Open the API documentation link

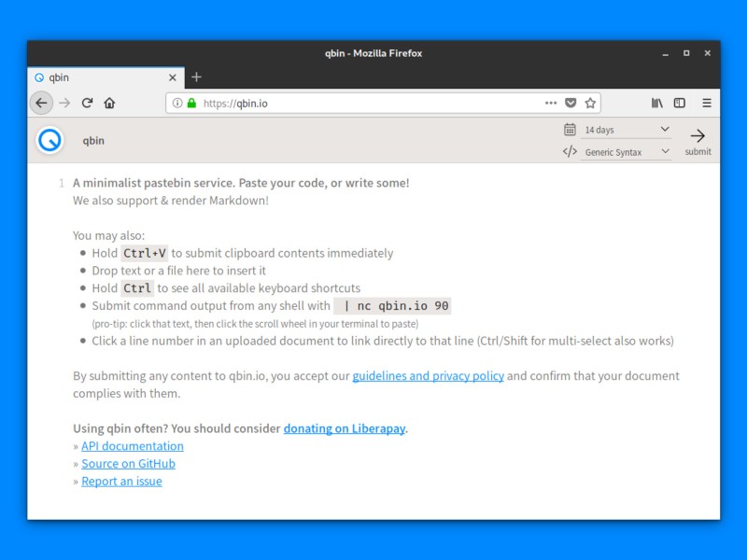133,446
